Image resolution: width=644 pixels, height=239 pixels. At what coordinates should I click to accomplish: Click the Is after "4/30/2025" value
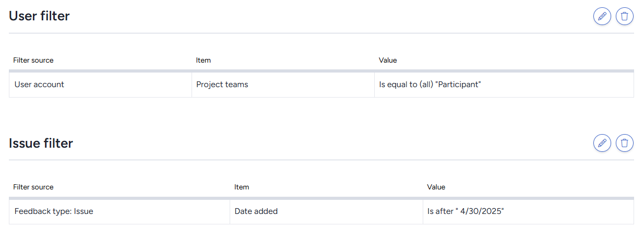tap(466, 211)
